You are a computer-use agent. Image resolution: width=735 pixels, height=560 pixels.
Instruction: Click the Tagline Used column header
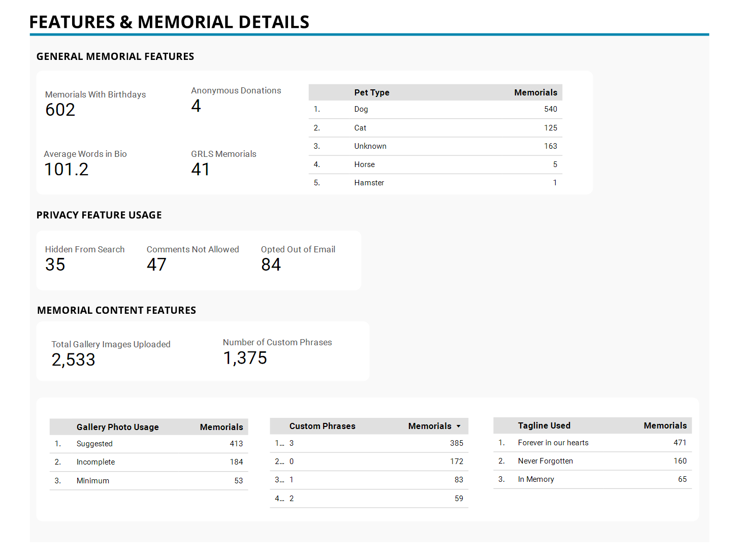(x=544, y=425)
